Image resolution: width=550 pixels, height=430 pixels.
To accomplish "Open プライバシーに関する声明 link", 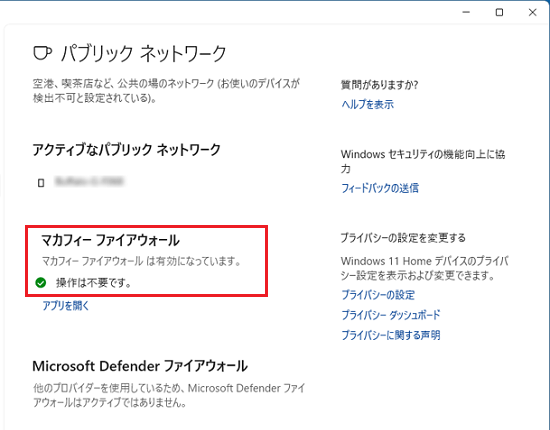I will [390, 335].
